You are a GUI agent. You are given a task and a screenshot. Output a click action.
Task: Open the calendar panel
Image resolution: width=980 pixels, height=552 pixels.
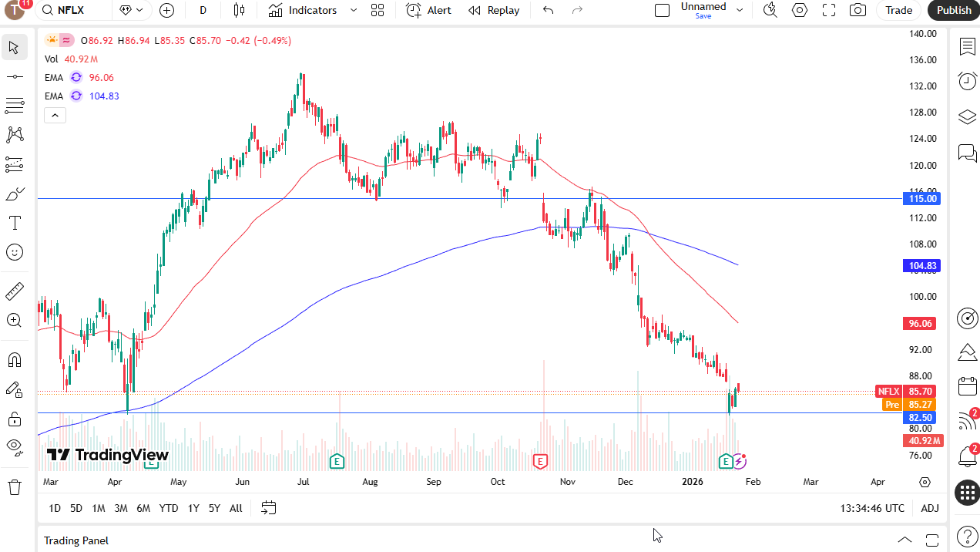967,386
